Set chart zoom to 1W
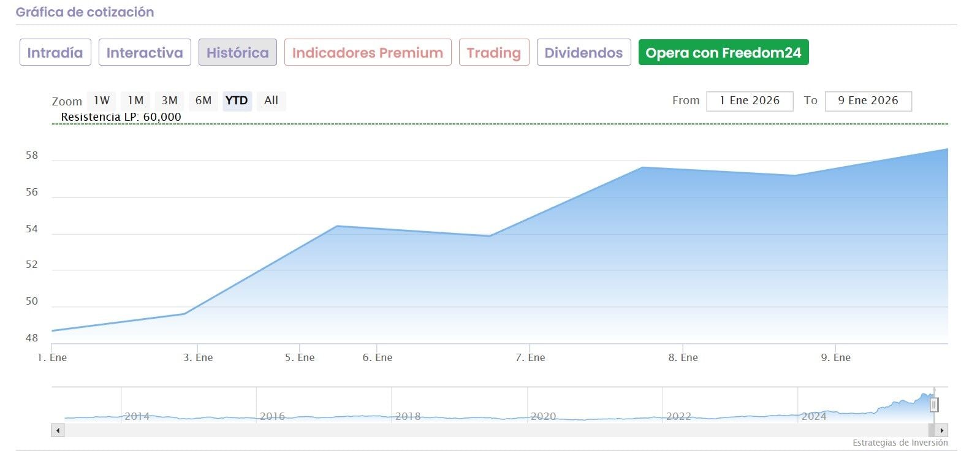This screenshot has height=453, width=980. pyautogui.click(x=102, y=101)
